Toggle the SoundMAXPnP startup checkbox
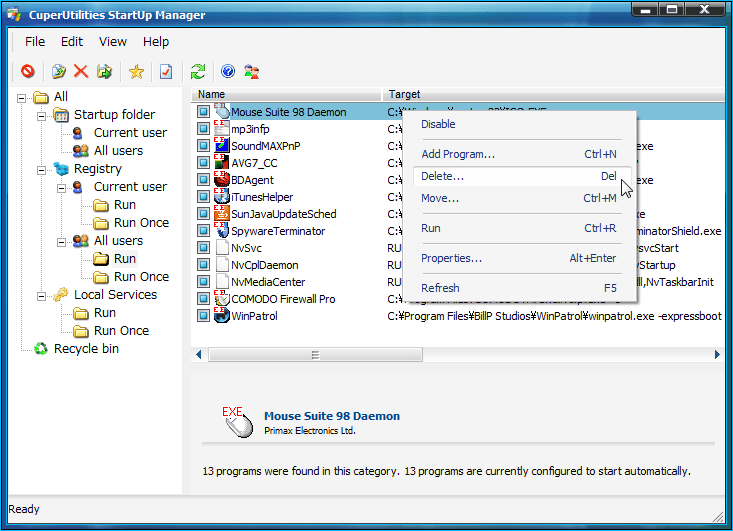733x531 pixels. tap(203, 145)
